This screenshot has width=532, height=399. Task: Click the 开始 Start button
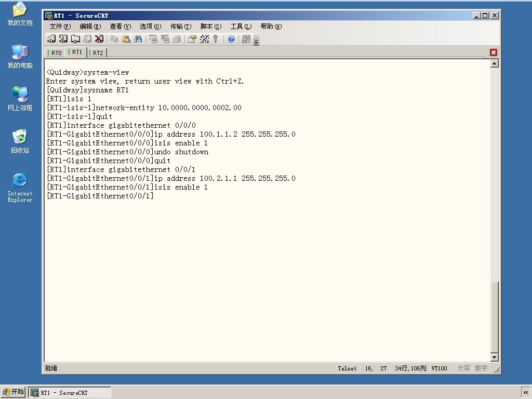(x=13, y=392)
